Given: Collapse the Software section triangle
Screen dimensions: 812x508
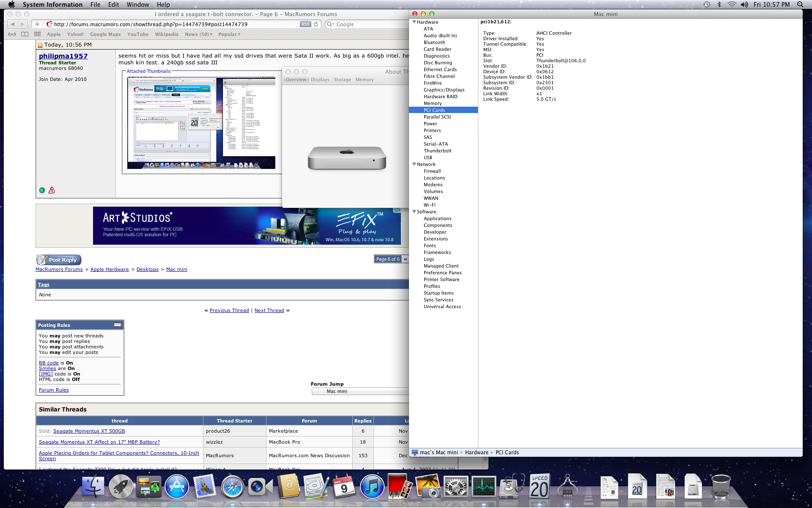Looking at the screenshot, I should 414,212.
